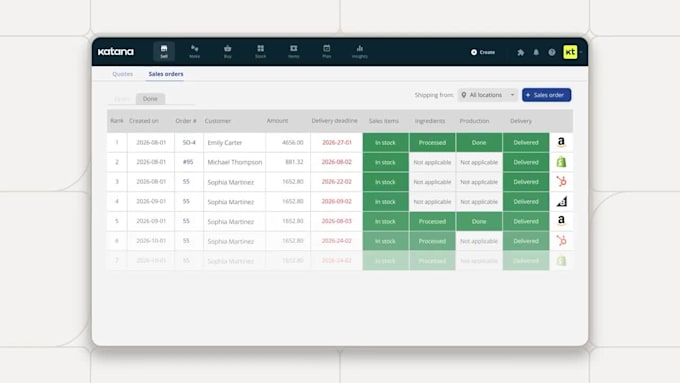680x383 pixels.
Task: Sort by the Created on column header
Action: point(144,121)
